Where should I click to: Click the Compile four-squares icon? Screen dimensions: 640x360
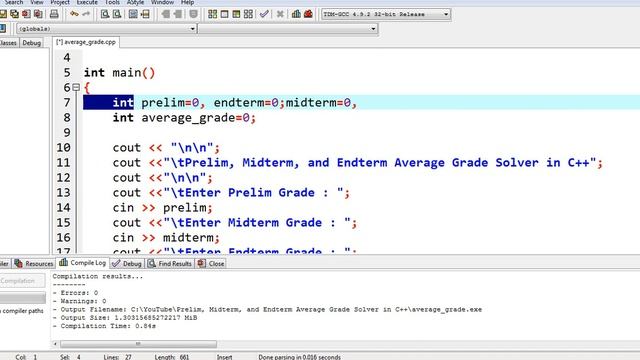coord(212,14)
